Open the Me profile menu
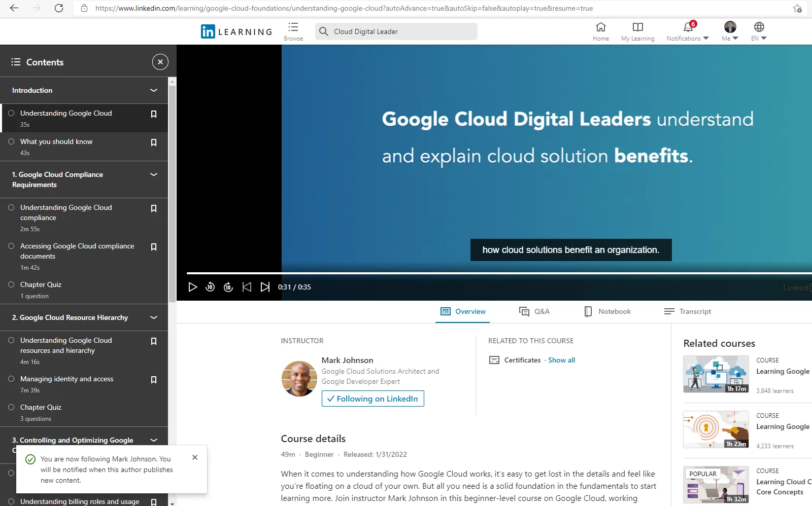The width and height of the screenshot is (812, 506). click(x=730, y=31)
